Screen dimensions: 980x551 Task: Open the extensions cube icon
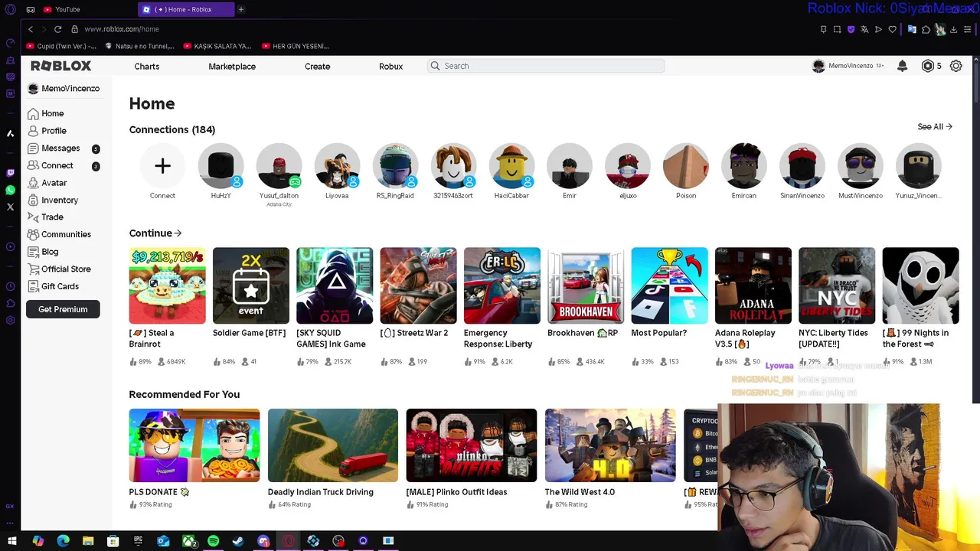(x=926, y=29)
